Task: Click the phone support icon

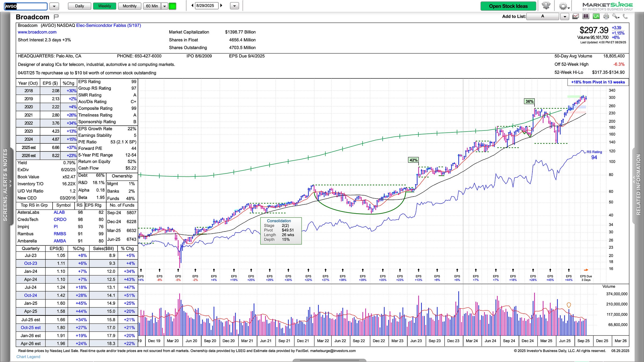Action: [625, 17]
